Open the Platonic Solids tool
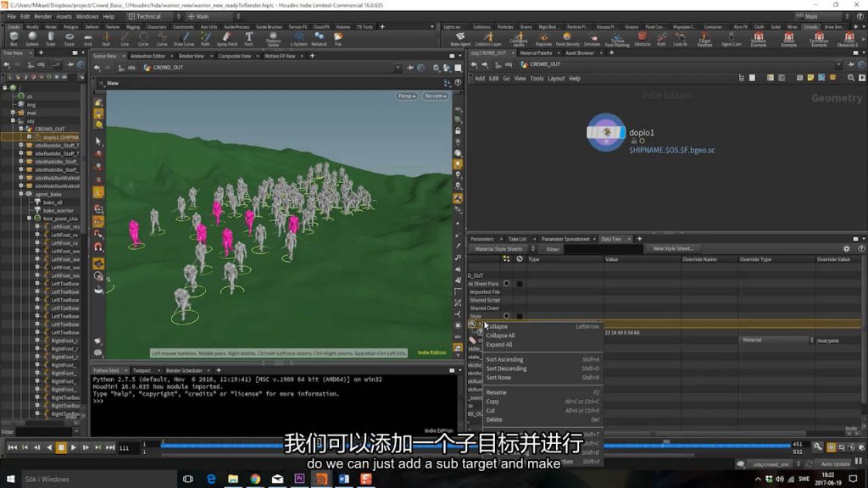The image size is (868, 488). pos(274,38)
